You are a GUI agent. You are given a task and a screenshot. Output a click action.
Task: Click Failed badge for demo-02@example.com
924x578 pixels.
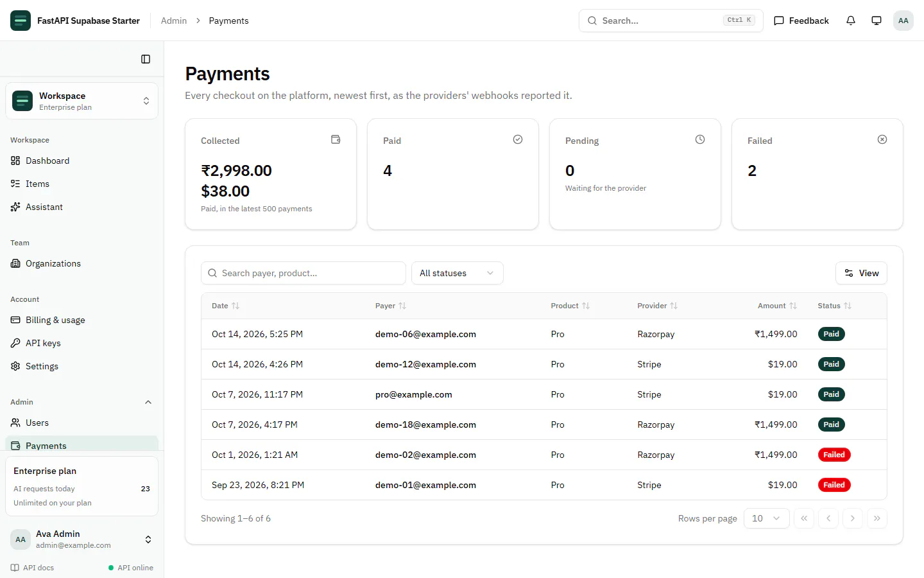(x=834, y=455)
